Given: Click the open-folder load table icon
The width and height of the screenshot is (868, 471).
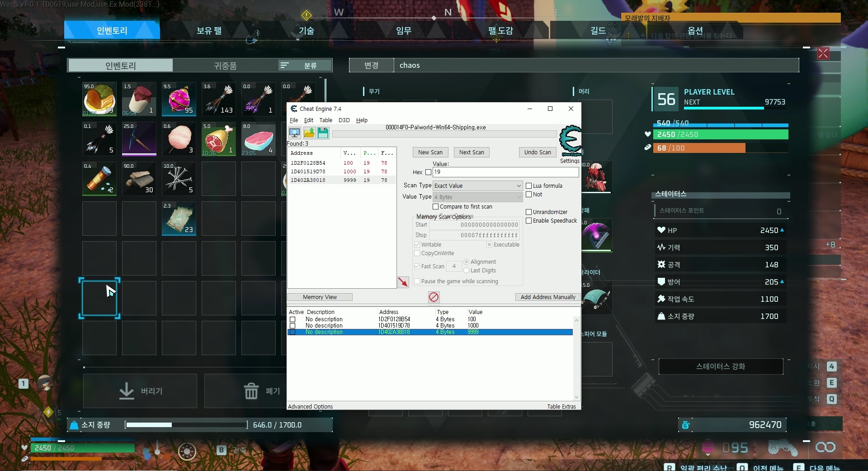Looking at the screenshot, I should tap(309, 133).
